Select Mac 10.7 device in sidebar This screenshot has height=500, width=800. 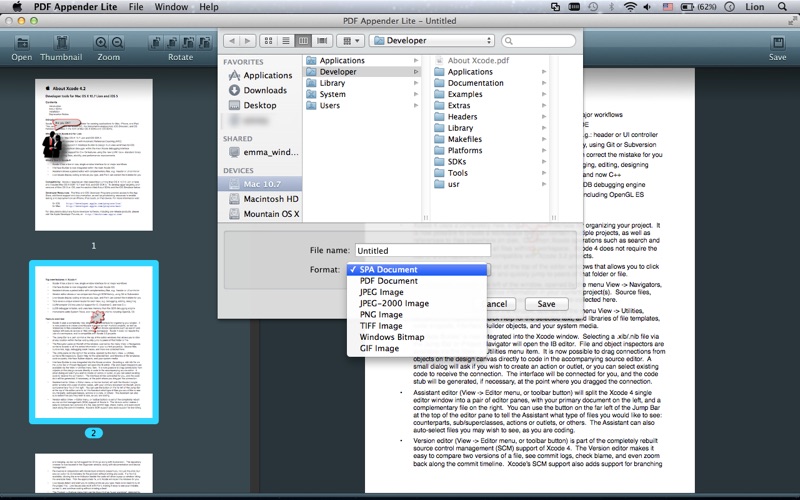point(260,184)
